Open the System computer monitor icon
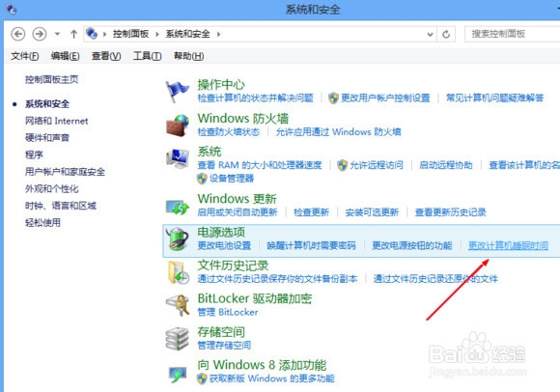The width and height of the screenshot is (560, 392). click(x=178, y=158)
